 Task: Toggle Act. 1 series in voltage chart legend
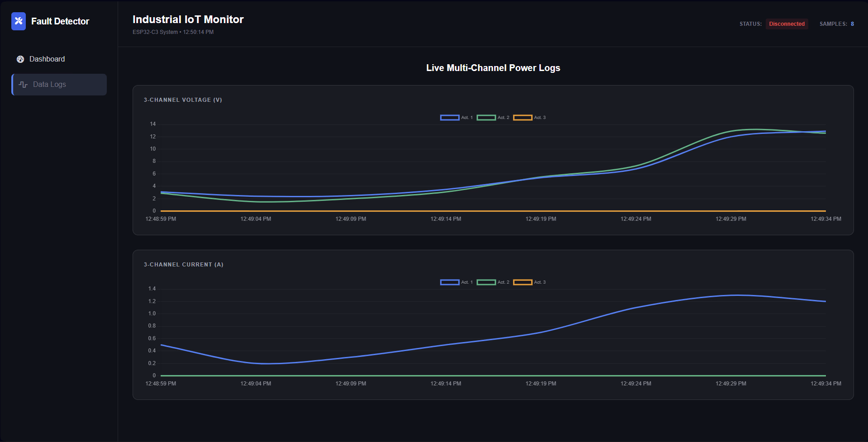(456, 118)
